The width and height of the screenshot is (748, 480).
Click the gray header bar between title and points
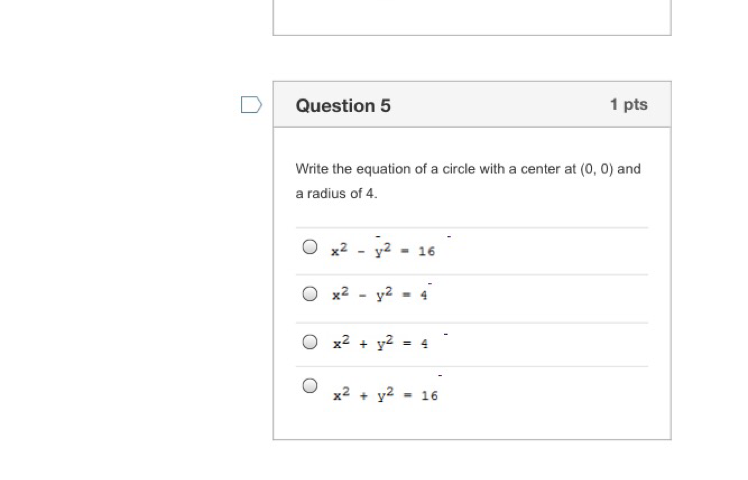(x=500, y=105)
